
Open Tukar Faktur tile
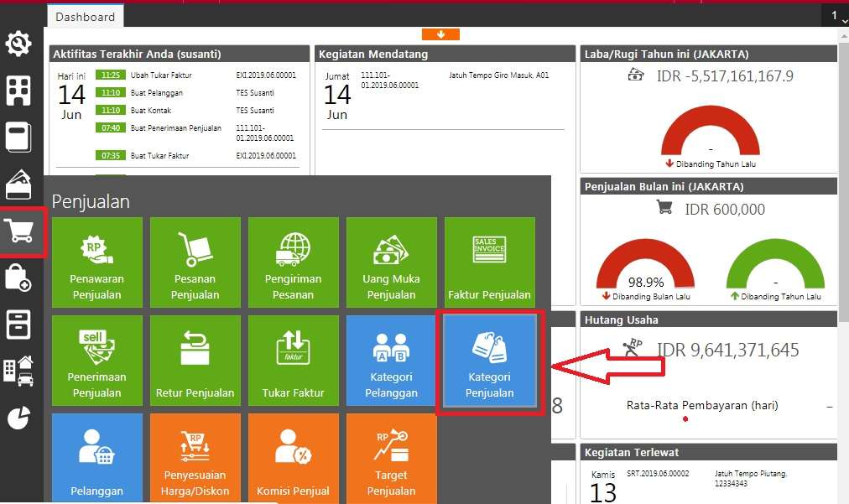coord(294,361)
